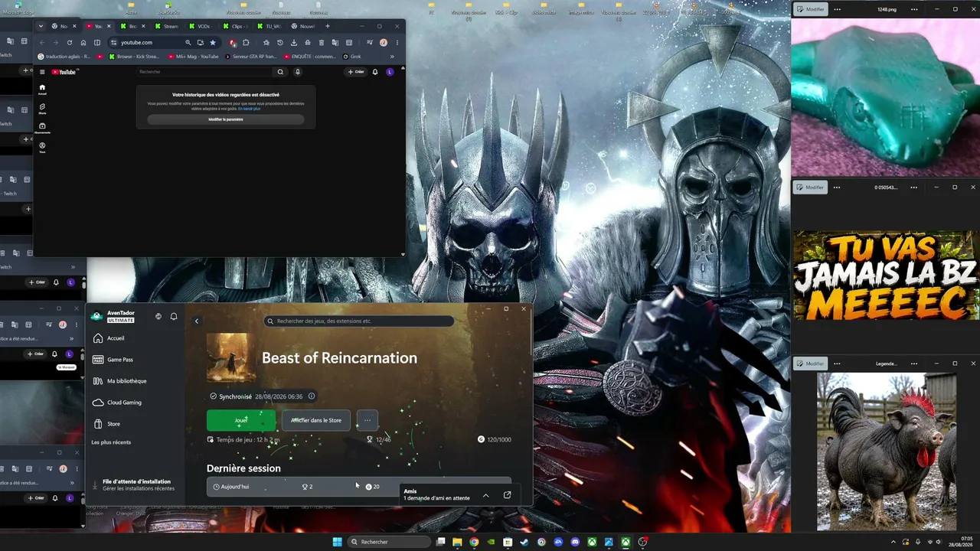Open YouTube Shorts in the mini sidebar
Viewport: 980px width, 551px height.
[x=42, y=108]
